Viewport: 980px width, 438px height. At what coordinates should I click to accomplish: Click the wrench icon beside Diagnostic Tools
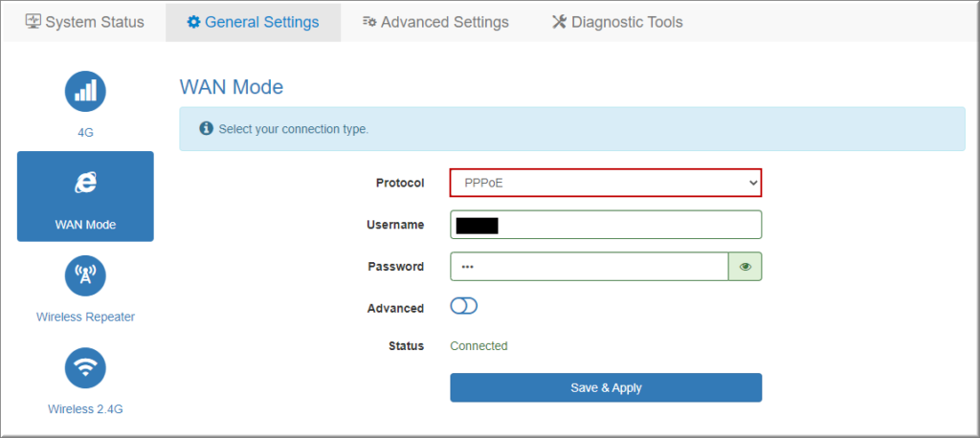560,21
